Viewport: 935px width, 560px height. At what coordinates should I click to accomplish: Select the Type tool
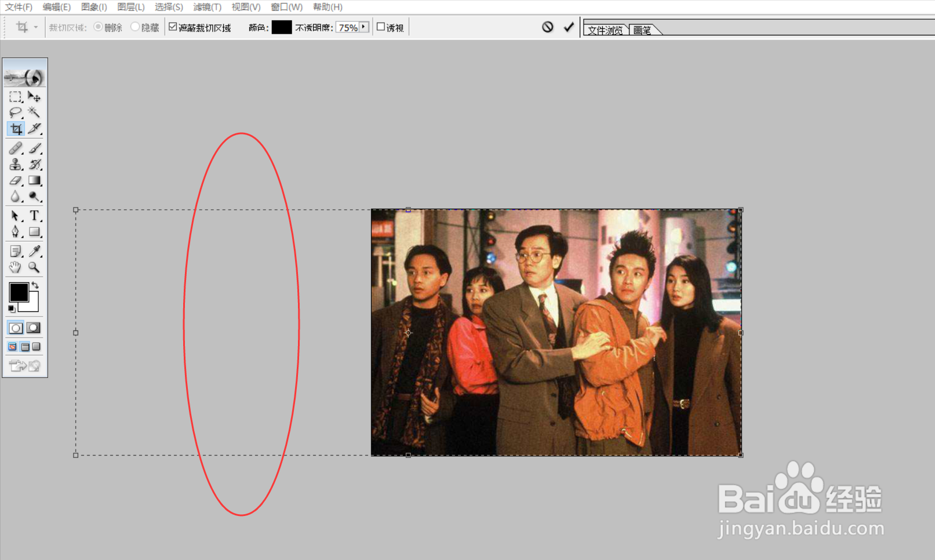[34, 216]
